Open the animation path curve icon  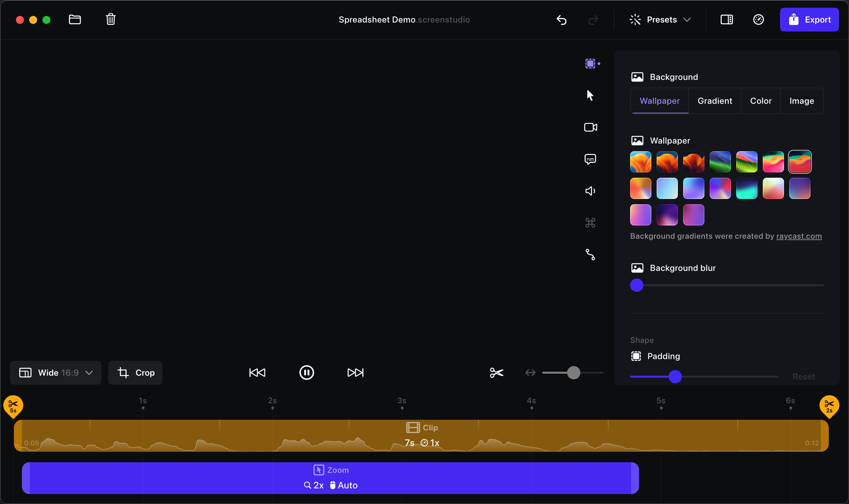pyautogui.click(x=590, y=254)
